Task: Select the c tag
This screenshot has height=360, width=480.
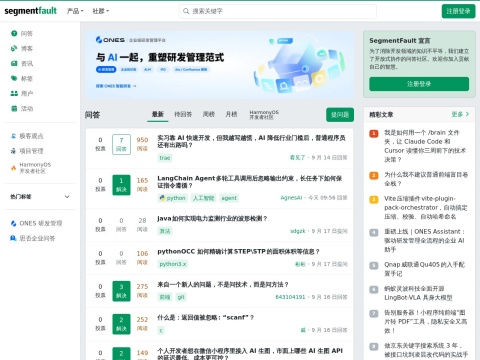Action: tap(161, 330)
